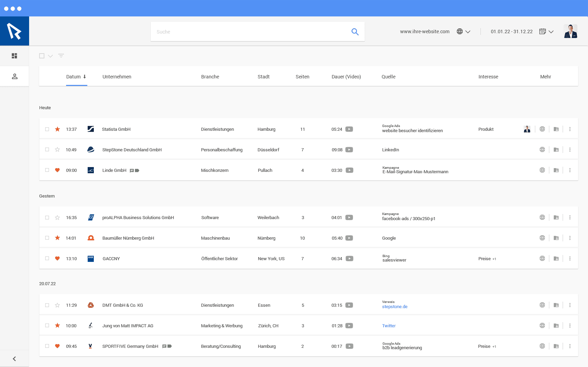588x367 pixels.
Task: Expand the website language globe dropdown
Action: pyautogui.click(x=464, y=31)
